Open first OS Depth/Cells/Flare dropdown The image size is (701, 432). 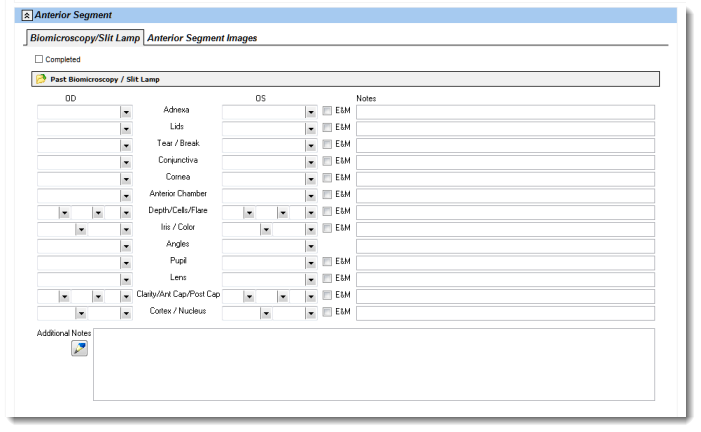[249, 213]
